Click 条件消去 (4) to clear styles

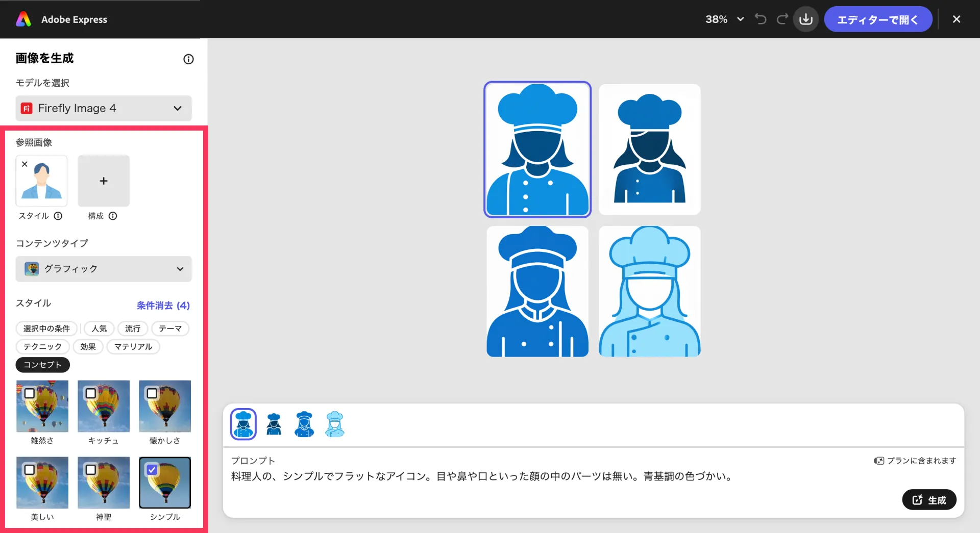click(163, 306)
